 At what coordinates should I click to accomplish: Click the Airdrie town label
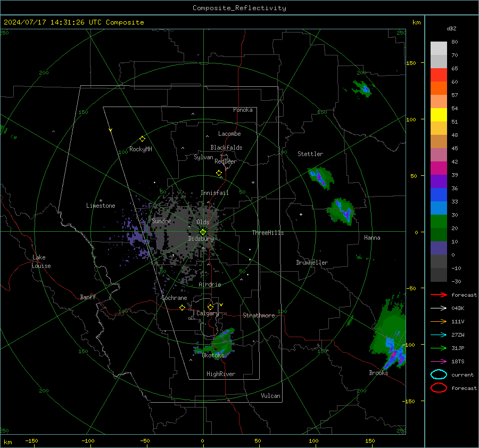pyautogui.click(x=210, y=284)
